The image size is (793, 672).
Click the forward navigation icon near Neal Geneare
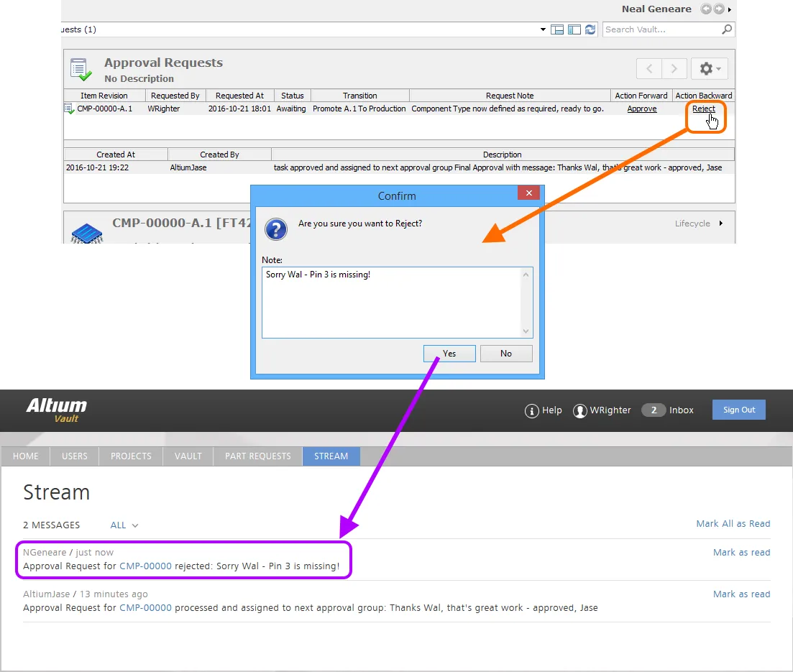pos(719,9)
